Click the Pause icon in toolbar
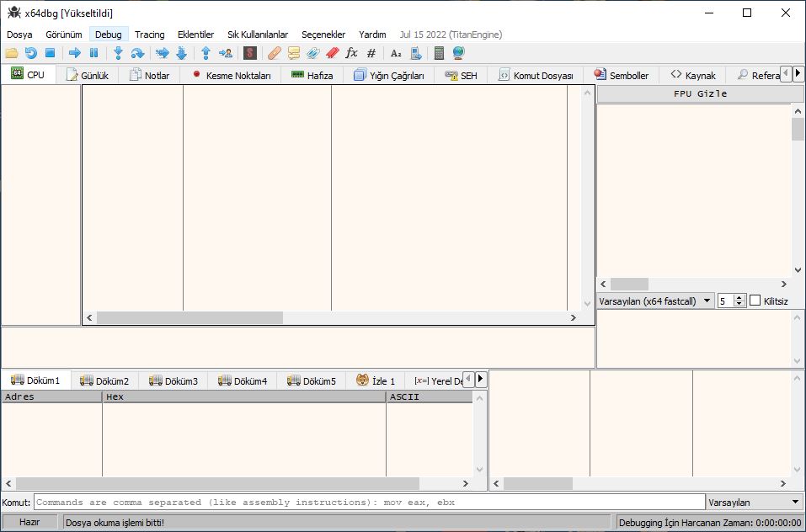Image resolution: width=806 pixels, height=532 pixels. (x=93, y=53)
